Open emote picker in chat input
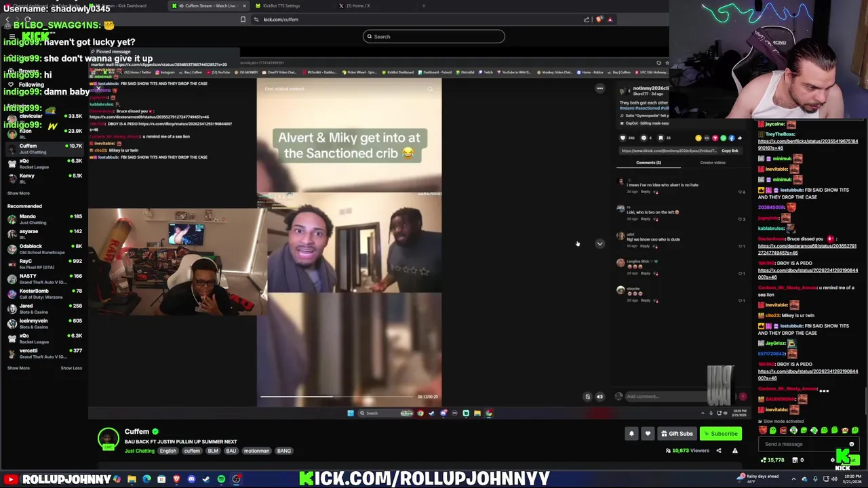 click(x=852, y=445)
